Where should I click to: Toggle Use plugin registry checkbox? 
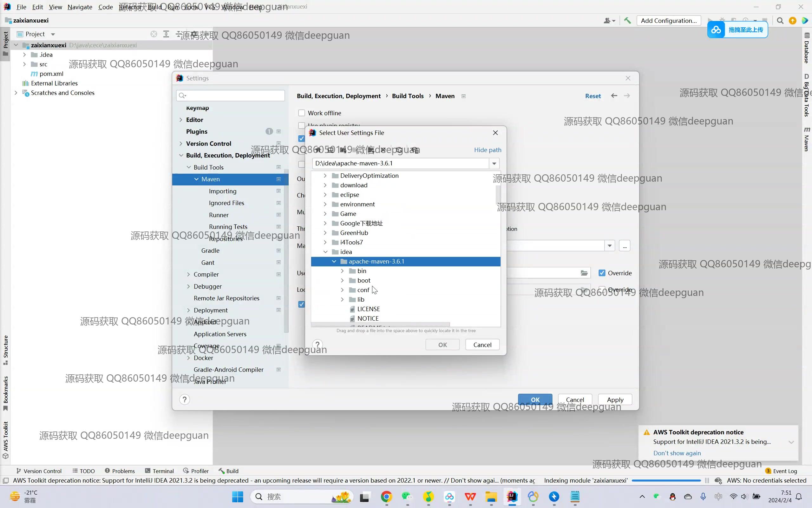click(x=301, y=125)
